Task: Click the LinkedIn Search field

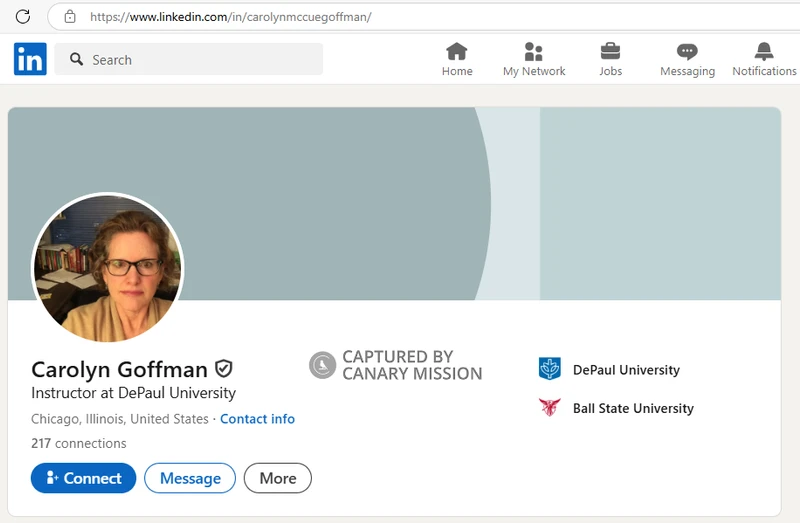Action: point(189,59)
